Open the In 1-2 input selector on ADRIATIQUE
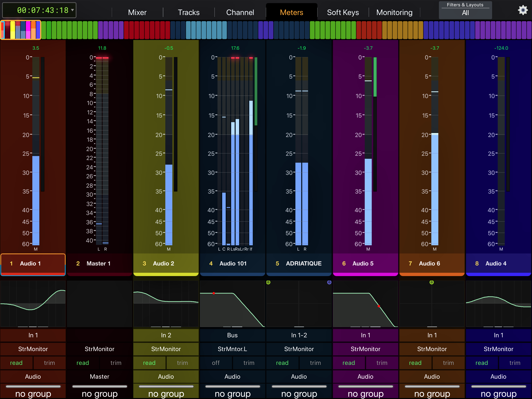Image resolution: width=532 pixels, height=399 pixels. pos(299,335)
